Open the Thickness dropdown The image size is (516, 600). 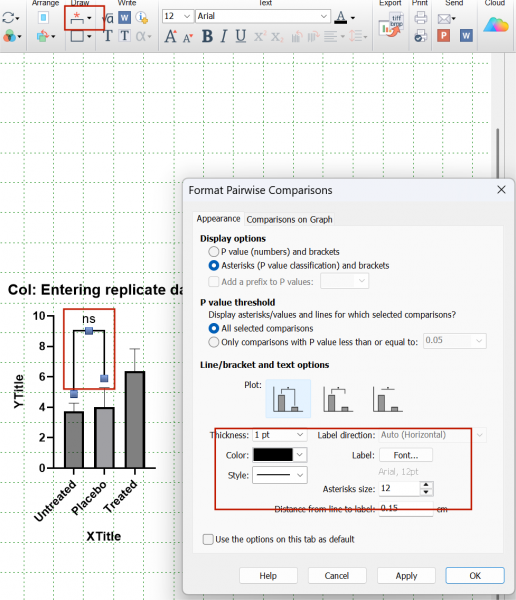[279, 435]
